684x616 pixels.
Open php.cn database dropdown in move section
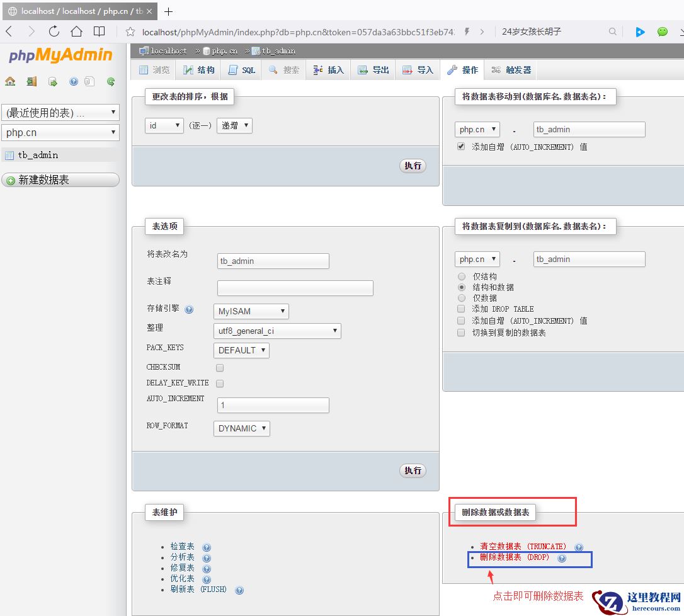(x=477, y=130)
